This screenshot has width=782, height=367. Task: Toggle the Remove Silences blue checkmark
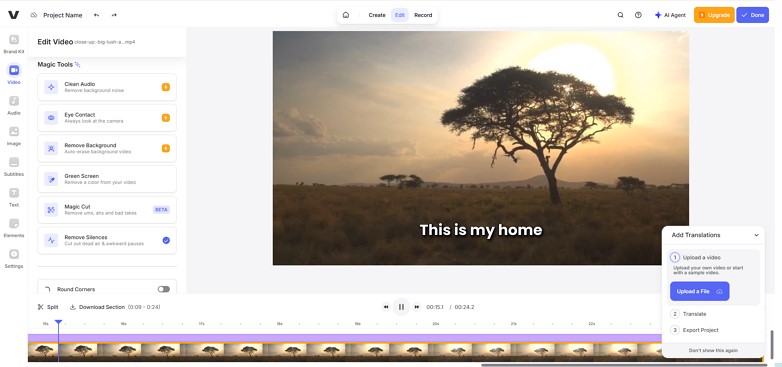166,240
